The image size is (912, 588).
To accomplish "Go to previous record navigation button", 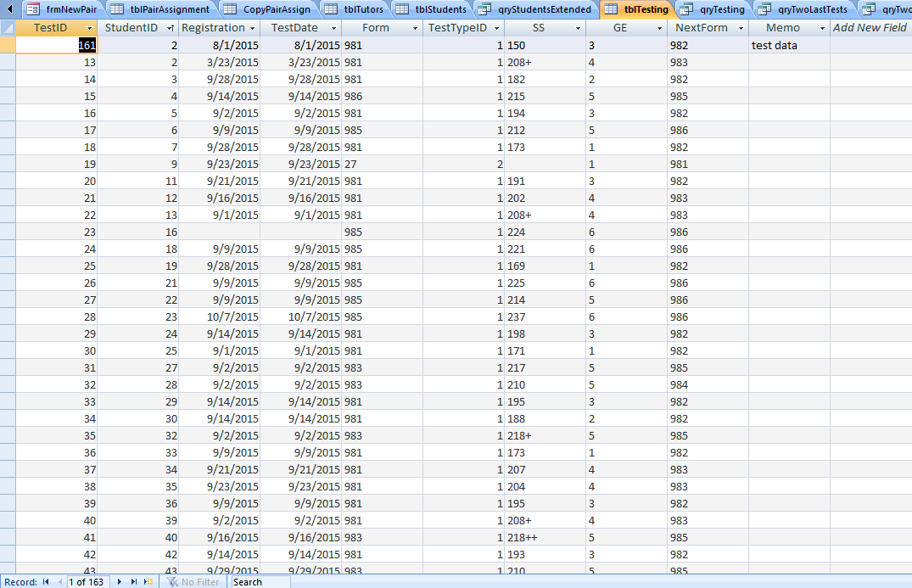I will pyautogui.click(x=60, y=581).
